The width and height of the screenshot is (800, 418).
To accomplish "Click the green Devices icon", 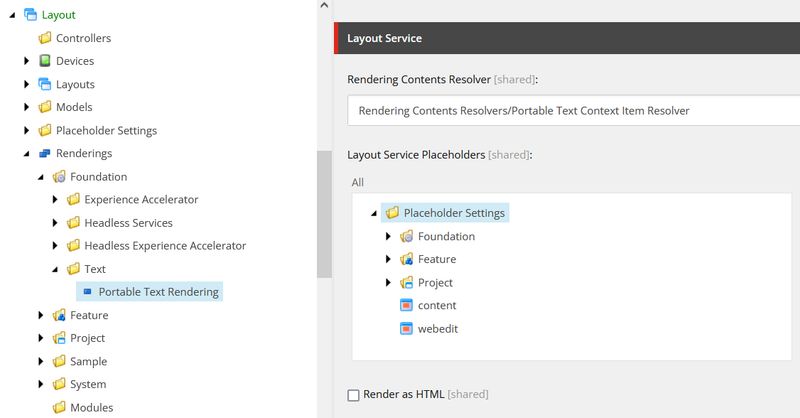I will pyautogui.click(x=45, y=61).
